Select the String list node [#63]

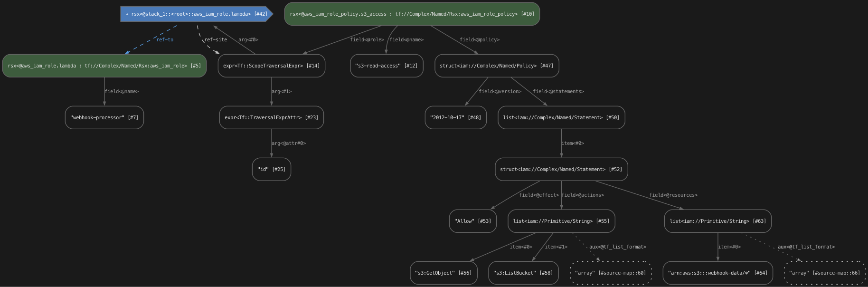click(x=718, y=221)
